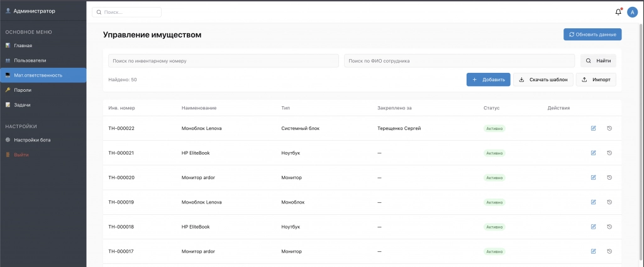644x267 pixels.
Task: Click the Выйти logout link
Action: pos(21,155)
